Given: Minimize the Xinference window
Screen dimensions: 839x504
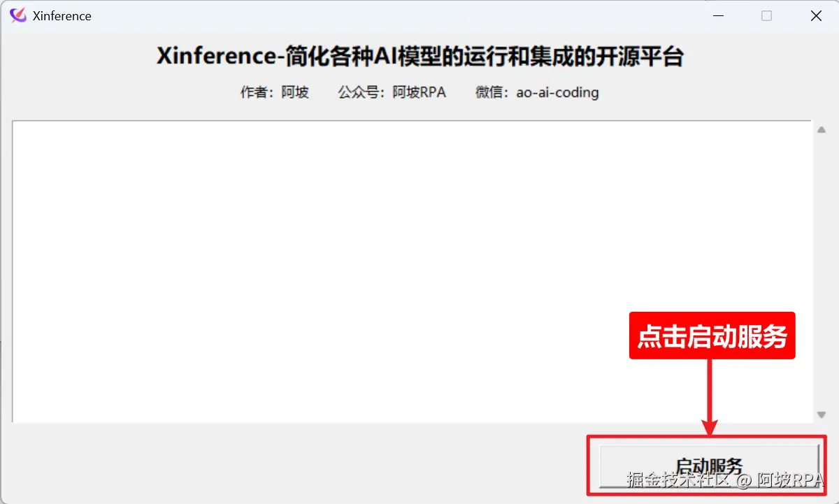Looking at the screenshot, I should [718, 15].
